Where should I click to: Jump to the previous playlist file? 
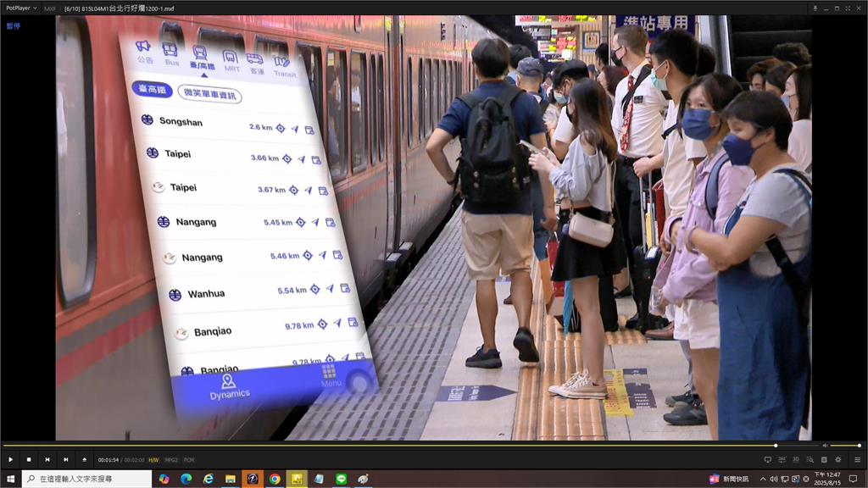pos(47,459)
